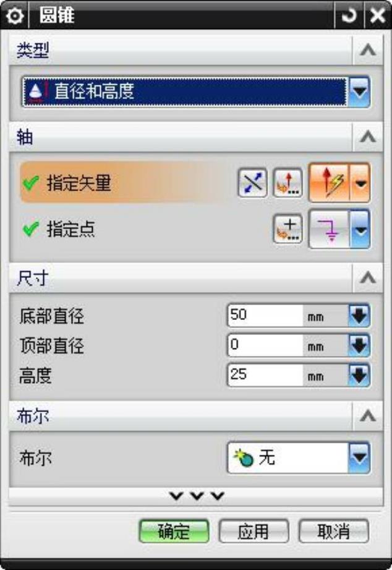
Task: Click the reset dialog icon
Action: 349,15
